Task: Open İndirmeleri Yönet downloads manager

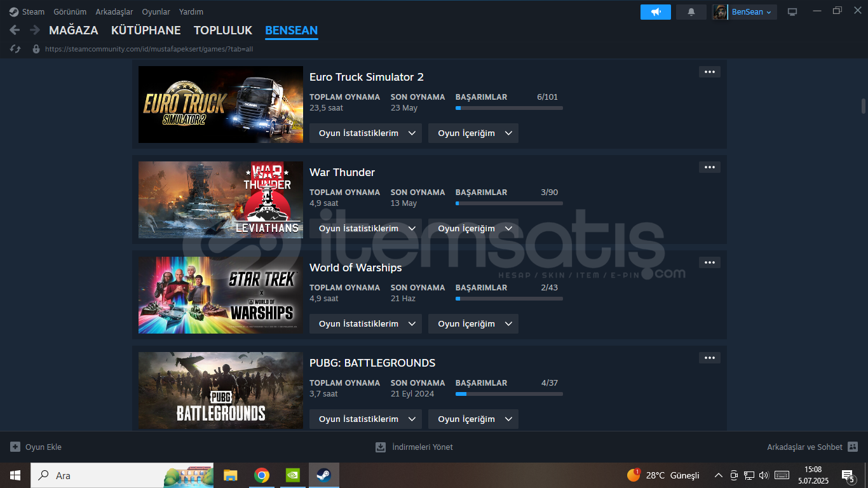Action: pyautogui.click(x=423, y=447)
